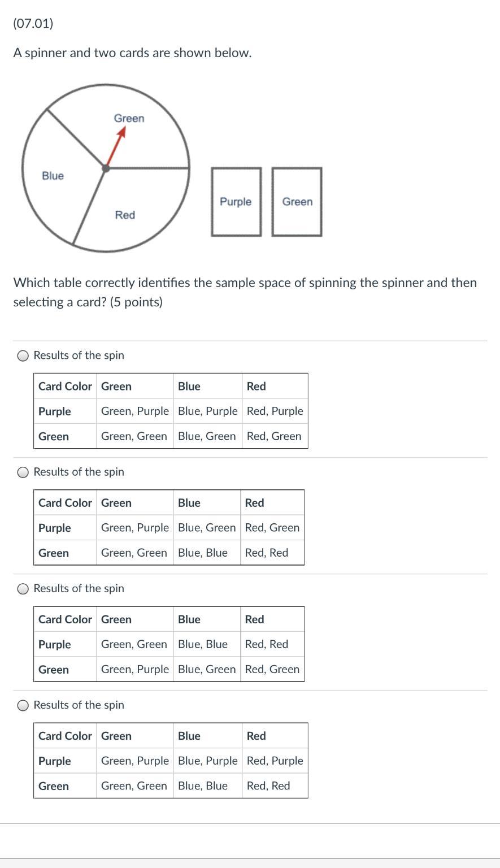Choose the third answer option radio button
Screen dimensions: 500x868
tap(23, 589)
